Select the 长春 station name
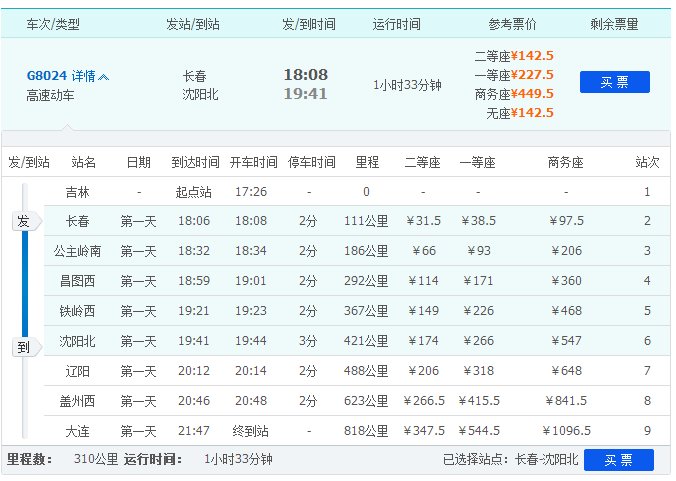Viewport: 676px width, 481px height. click(x=77, y=221)
